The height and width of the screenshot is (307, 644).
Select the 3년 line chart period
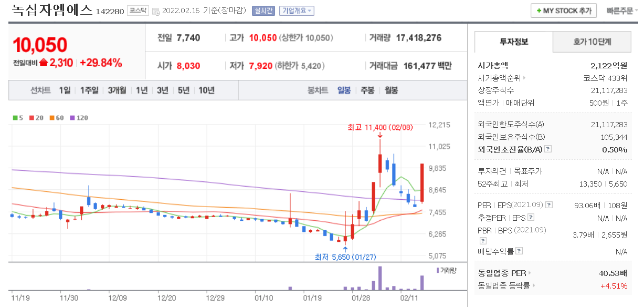163,90
